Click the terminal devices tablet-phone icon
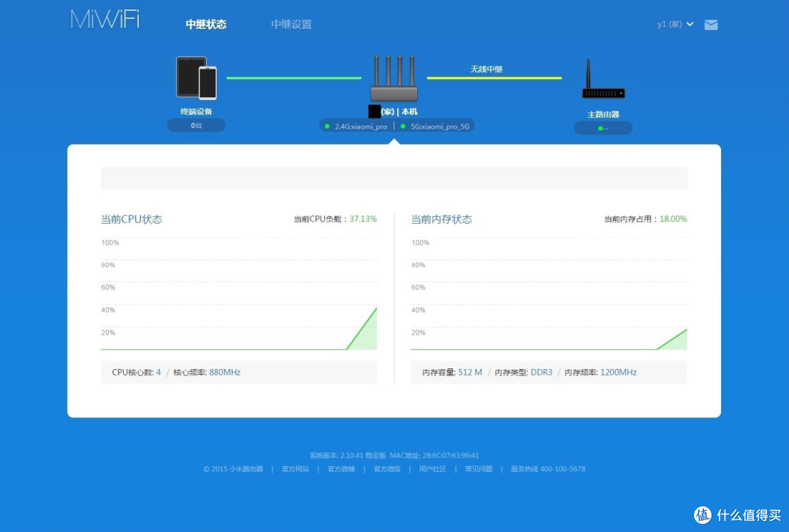789x532 pixels. point(197,77)
